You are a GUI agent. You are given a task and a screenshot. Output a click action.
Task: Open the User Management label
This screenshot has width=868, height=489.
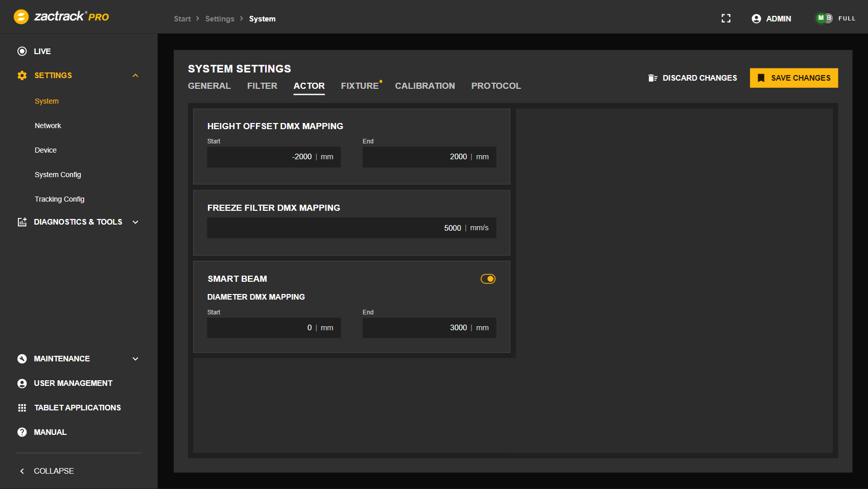pyautogui.click(x=73, y=383)
